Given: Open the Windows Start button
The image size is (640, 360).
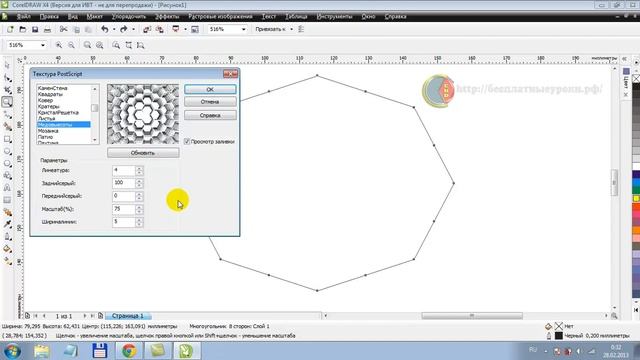Looking at the screenshot, I should pyautogui.click(x=12, y=351).
